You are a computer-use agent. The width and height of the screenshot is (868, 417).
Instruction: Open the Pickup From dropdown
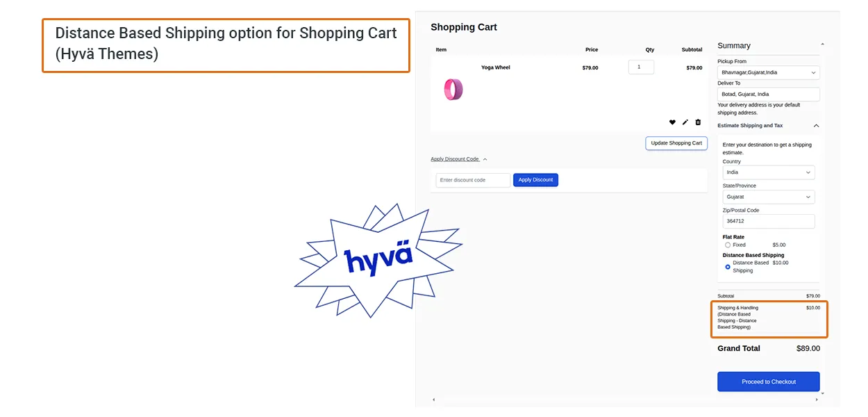point(768,72)
